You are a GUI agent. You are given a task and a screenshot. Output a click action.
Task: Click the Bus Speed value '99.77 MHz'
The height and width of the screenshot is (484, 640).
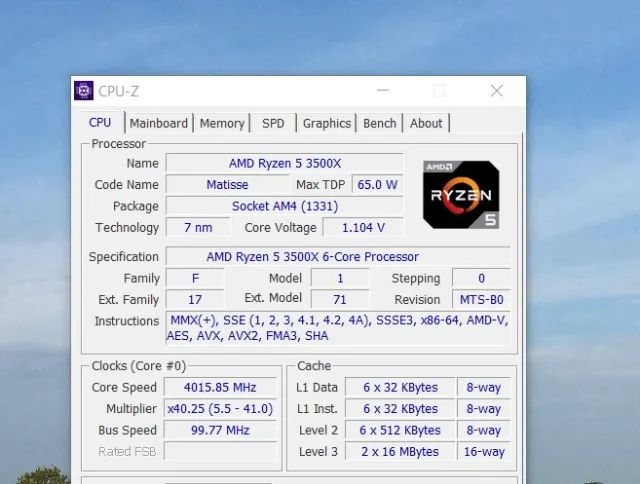(x=220, y=430)
